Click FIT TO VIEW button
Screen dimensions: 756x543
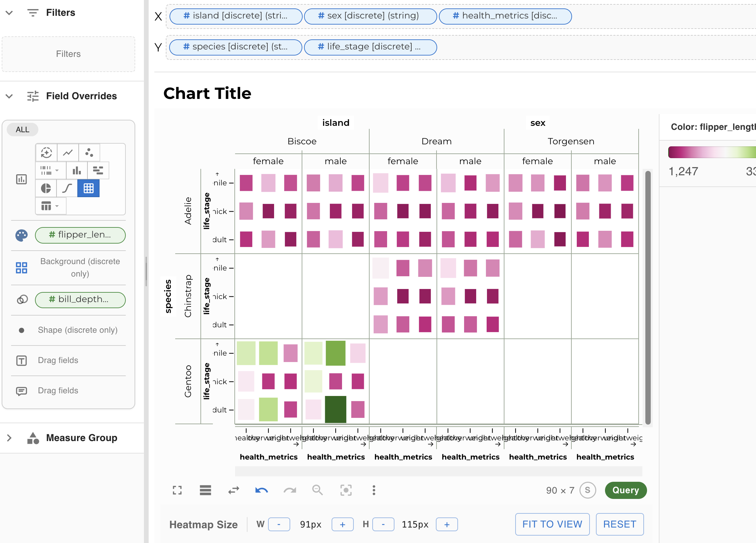(x=552, y=524)
